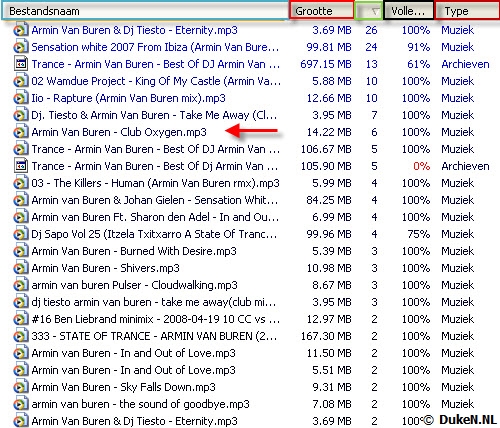Click the archive icon of the 0% Trance file
Image resolution: width=500 pixels, height=428 pixels.
(20, 166)
